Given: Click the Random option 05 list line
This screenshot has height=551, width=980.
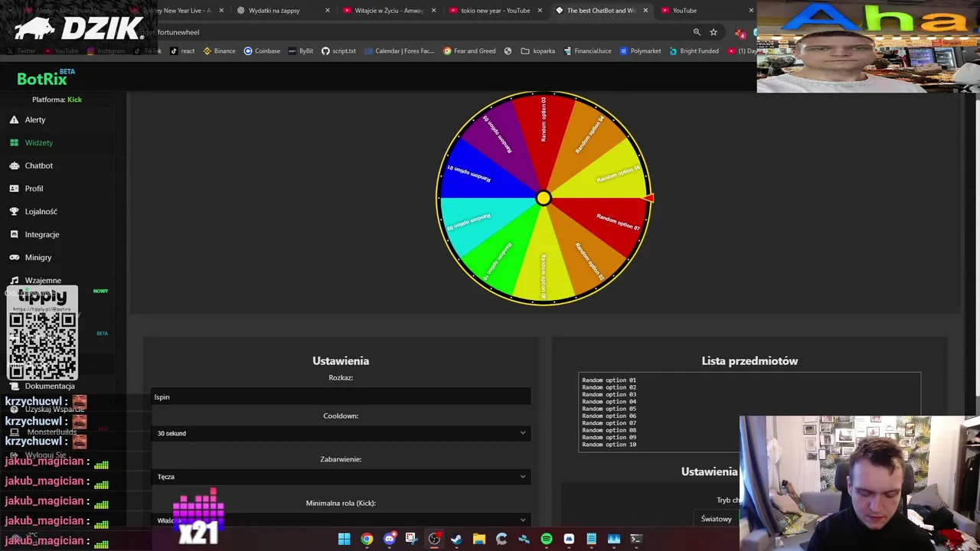Looking at the screenshot, I should click(x=609, y=409).
